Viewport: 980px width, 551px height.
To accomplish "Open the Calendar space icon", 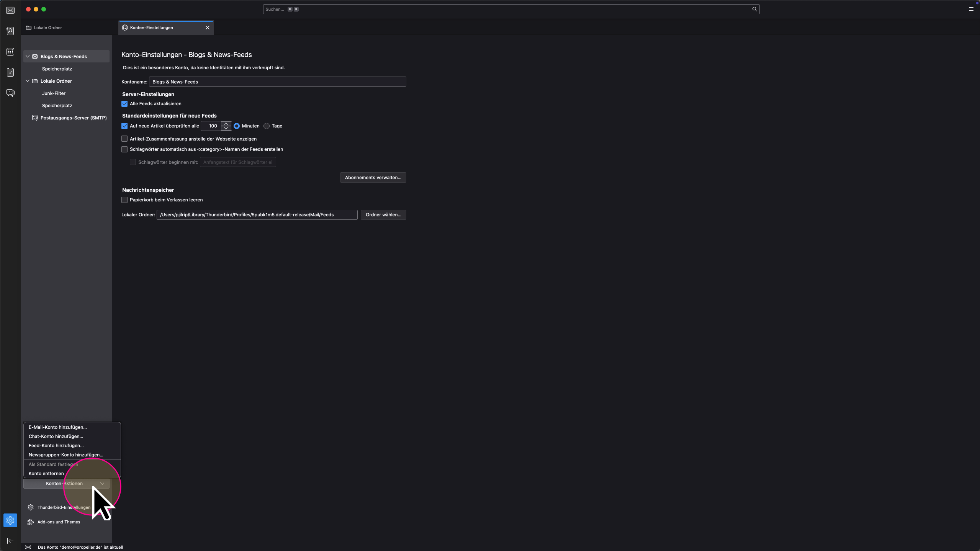I will pos(10,52).
